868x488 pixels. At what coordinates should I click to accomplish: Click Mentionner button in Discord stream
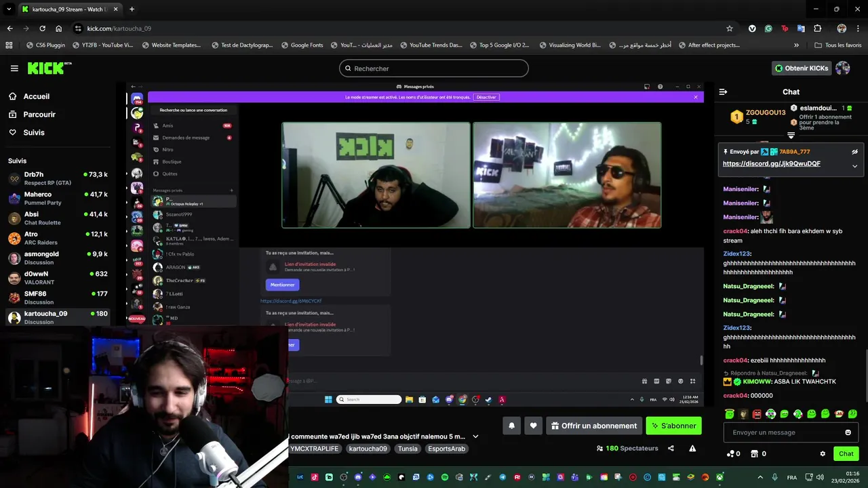point(282,285)
